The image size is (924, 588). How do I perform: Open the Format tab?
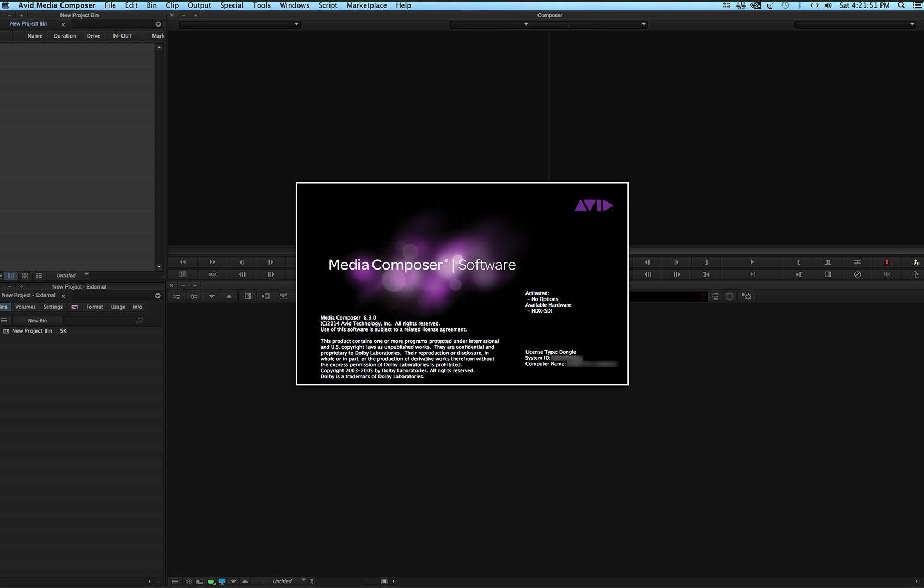pos(95,307)
